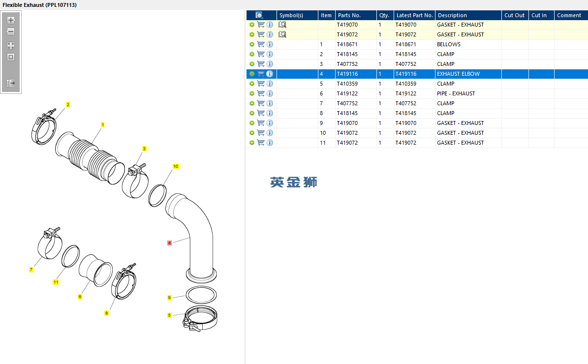The width and height of the screenshot is (588, 364).
Task: Sort by the Symbol(s) column header
Action: point(297,15)
